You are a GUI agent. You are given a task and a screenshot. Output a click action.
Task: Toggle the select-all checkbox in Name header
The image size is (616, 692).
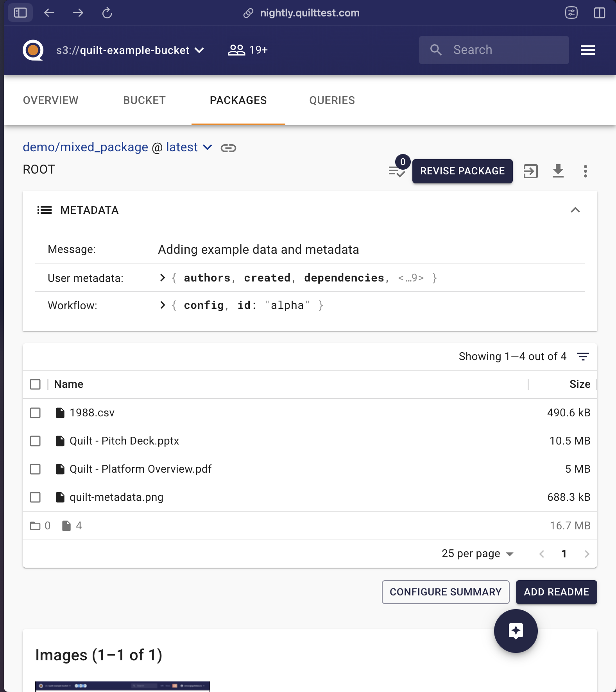click(35, 384)
